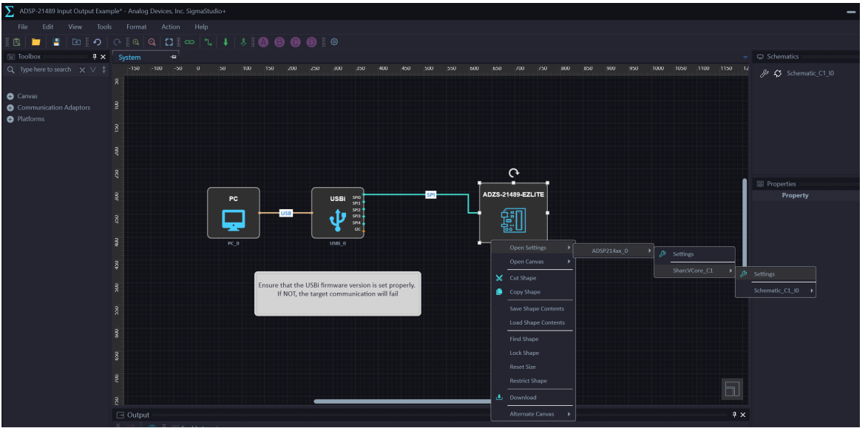Open SharcVCore_C1 submenu entry

tap(695, 271)
